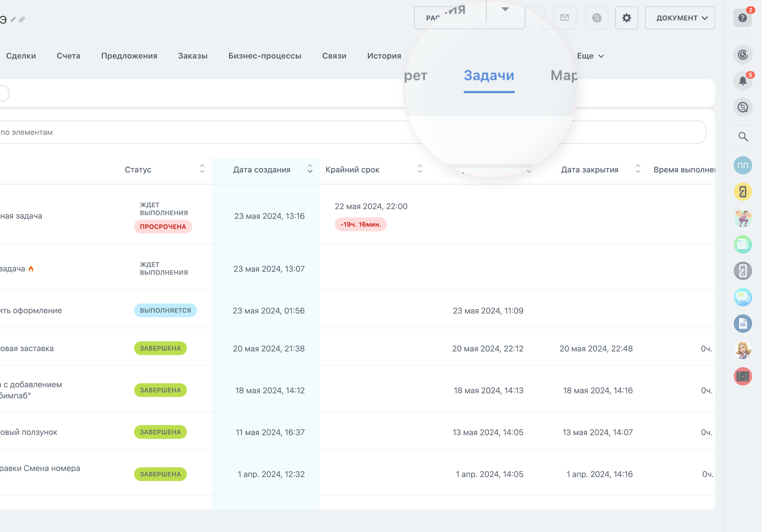This screenshot has height=532, width=762.
Task: Copy link via chain icon near title
Action: coord(22,19)
